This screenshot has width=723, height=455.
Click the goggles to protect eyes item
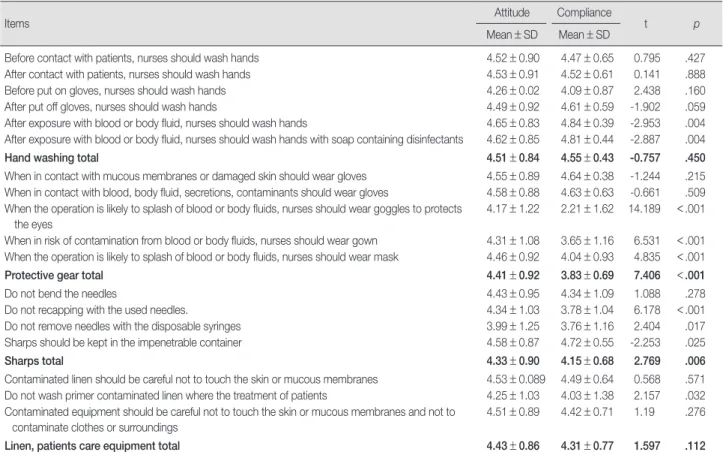tap(233, 217)
